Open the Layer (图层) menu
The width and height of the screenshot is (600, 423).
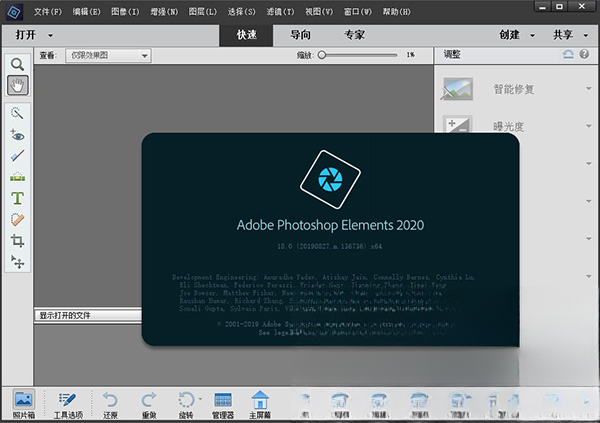point(203,12)
